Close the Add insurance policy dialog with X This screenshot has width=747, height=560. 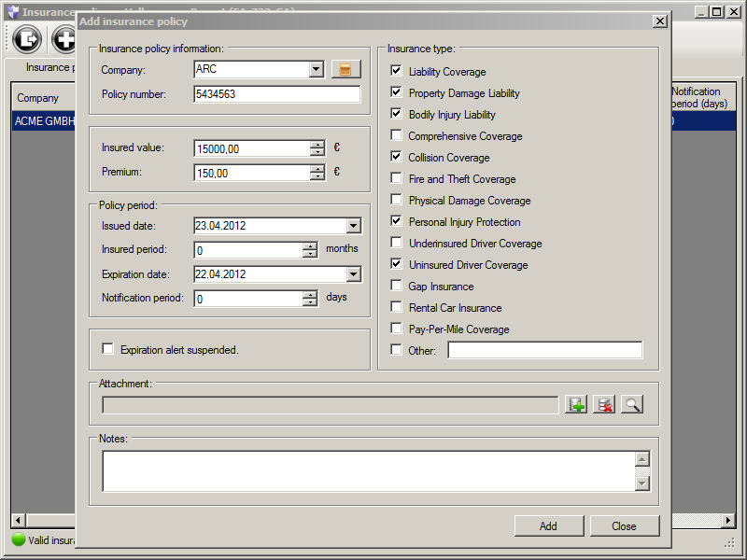click(659, 21)
